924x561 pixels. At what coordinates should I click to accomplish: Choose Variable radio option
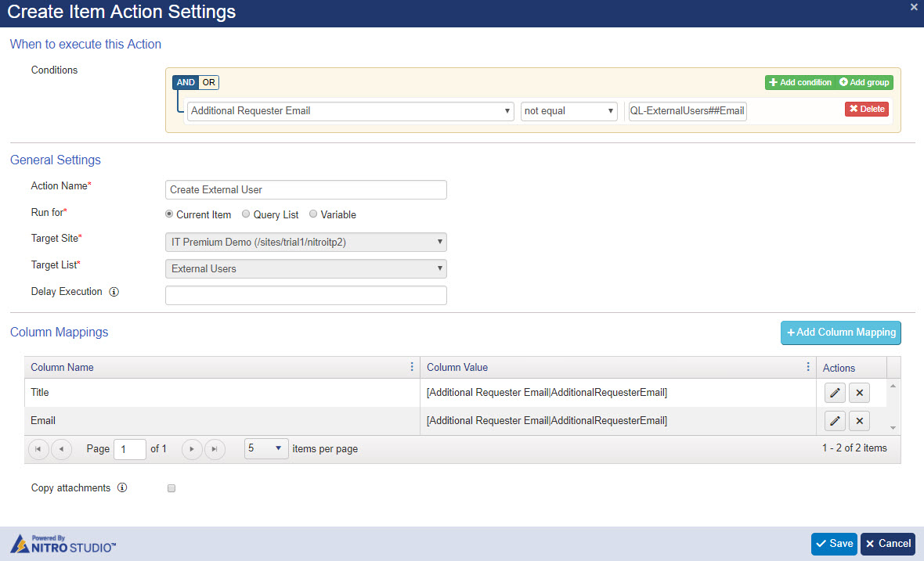click(x=313, y=214)
